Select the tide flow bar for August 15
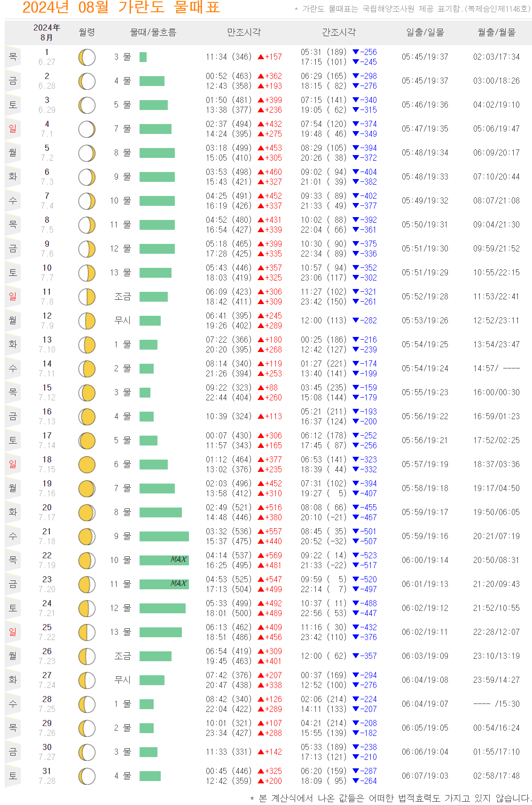Screen dimensions: 532x805 145,392
